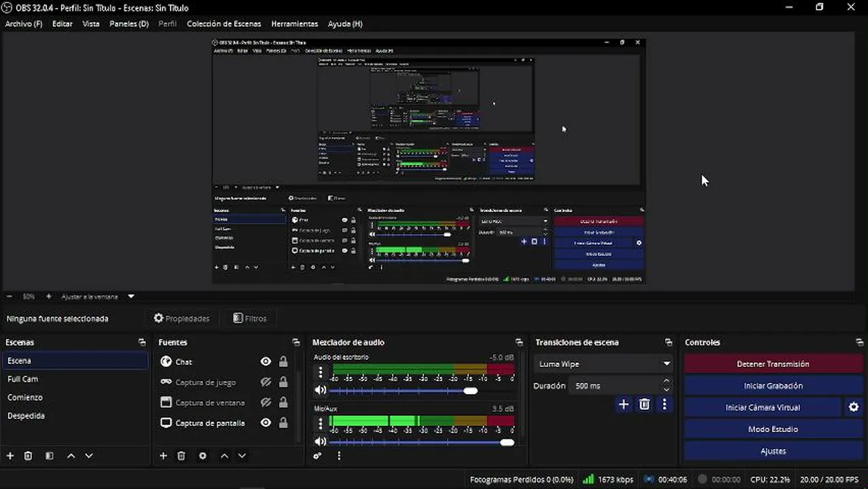Zoom in preview with plus icon
This screenshot has height=489, width=868.
coord(48,297)
